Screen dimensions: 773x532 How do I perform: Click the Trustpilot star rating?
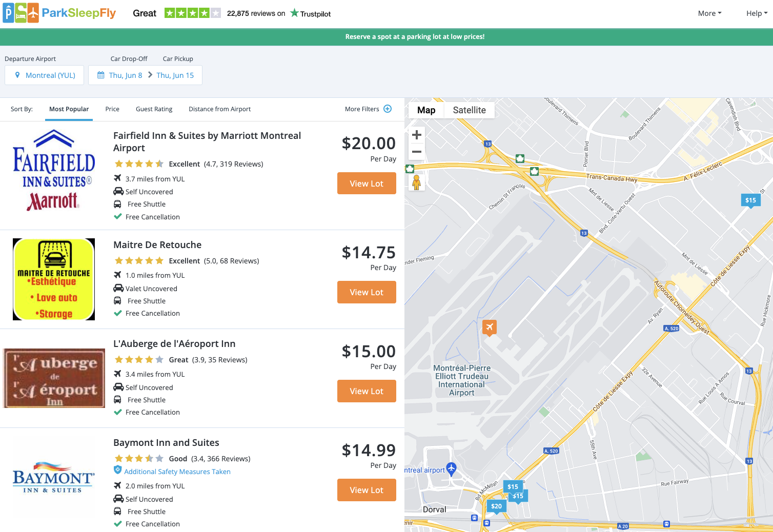coord(192,13)
